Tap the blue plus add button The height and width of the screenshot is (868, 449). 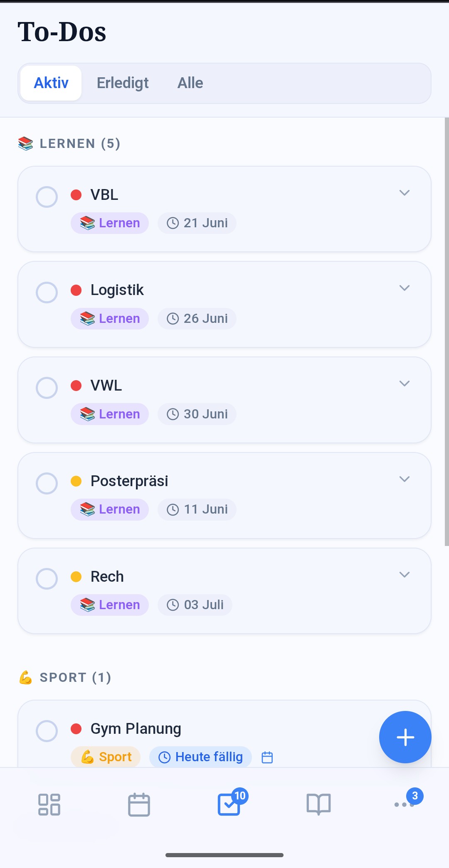coord(405,737)
